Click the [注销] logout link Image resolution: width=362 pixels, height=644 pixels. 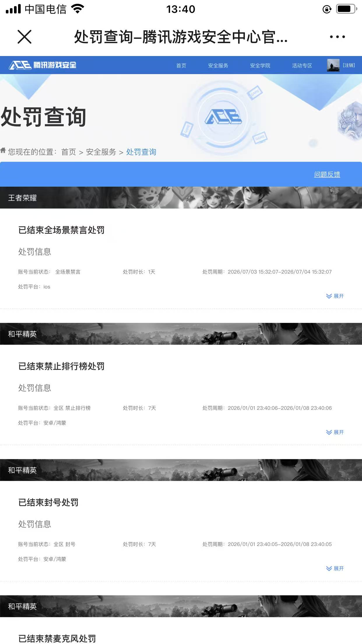pyautogui.click(x=349, y=65)
